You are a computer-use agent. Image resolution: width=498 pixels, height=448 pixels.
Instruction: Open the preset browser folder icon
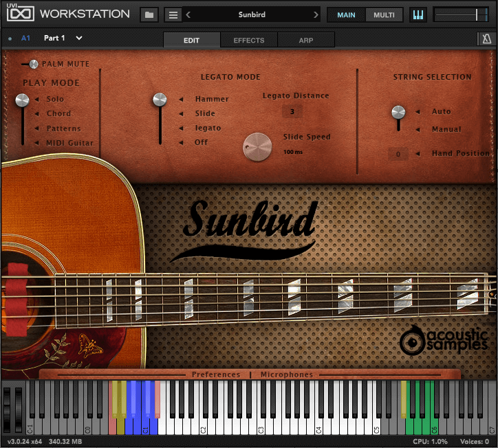(149, 14)
